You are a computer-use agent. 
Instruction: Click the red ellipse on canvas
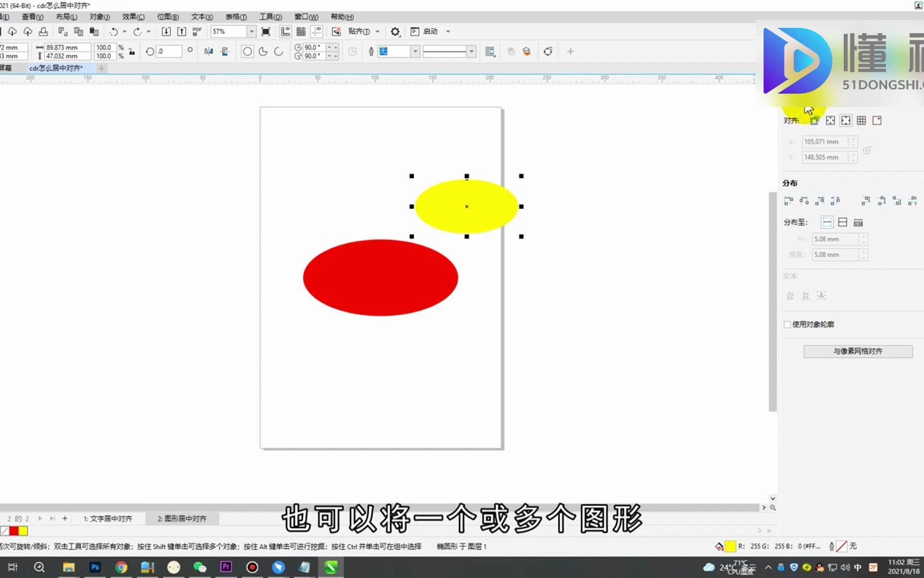pyautogui.click(x=380, y=278)
